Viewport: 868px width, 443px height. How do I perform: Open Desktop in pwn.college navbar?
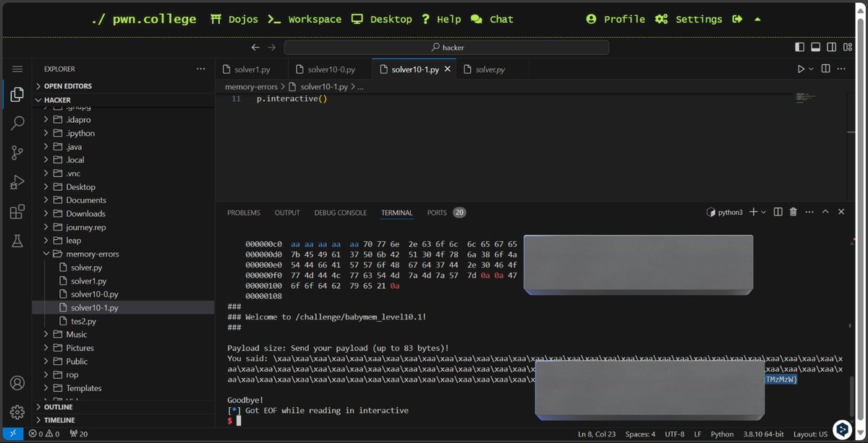pos(382,19)
